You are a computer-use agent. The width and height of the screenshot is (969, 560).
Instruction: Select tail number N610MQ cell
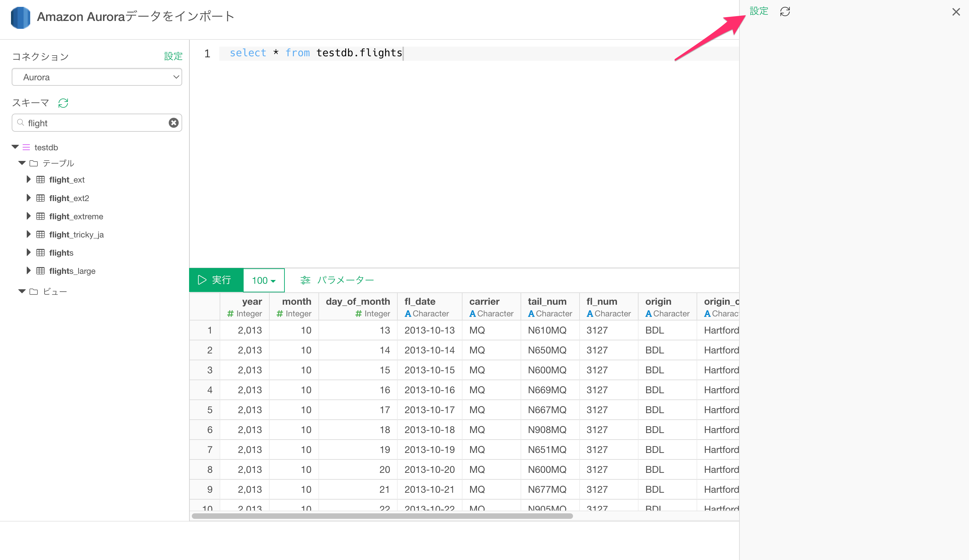pyautogui.click(x=550, y=330)
